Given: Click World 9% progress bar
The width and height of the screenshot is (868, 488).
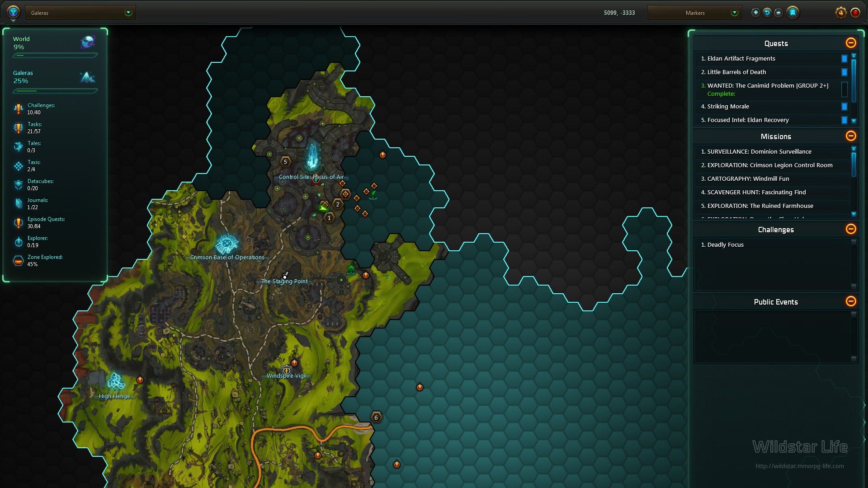Looking at the screenshot, I should (55, 56).
